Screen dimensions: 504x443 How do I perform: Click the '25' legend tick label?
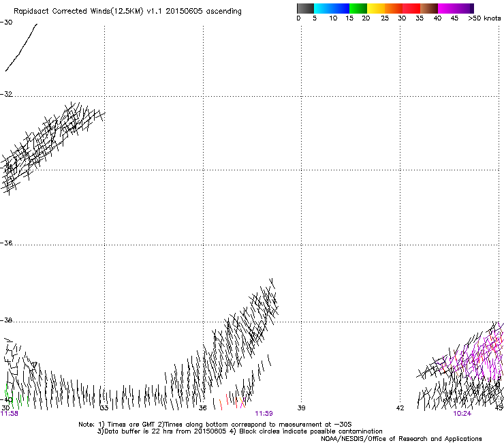click(385, 18)
